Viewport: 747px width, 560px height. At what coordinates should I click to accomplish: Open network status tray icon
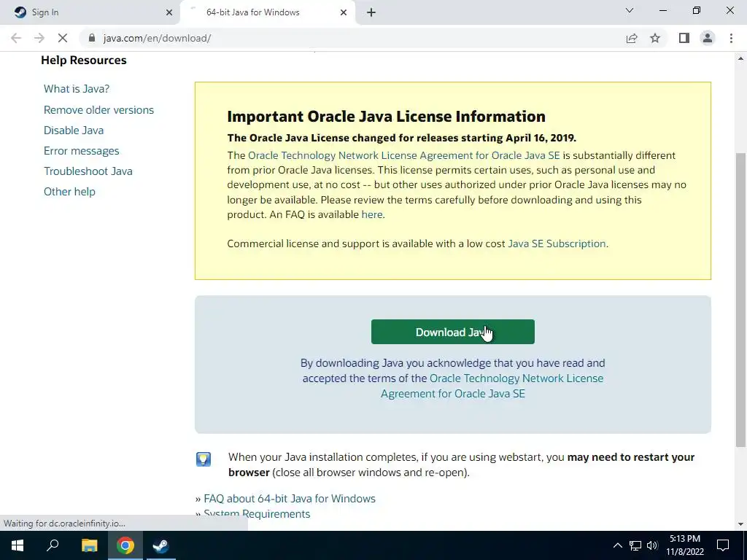[635, 545]
